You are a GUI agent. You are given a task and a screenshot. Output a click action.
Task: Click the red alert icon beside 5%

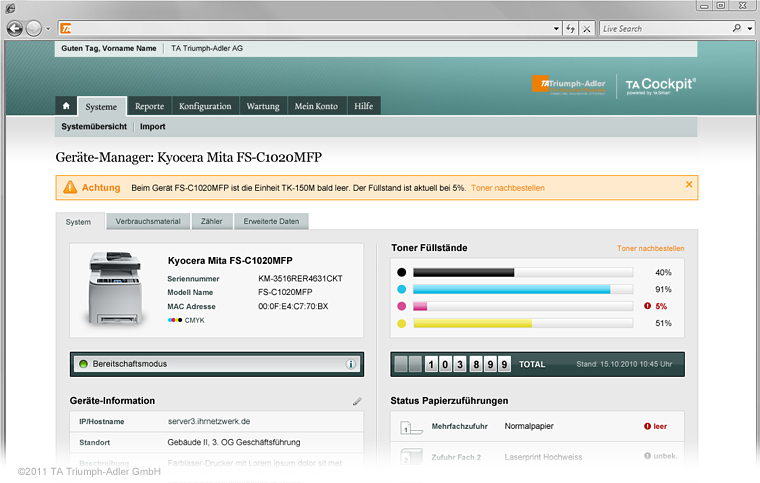pos(647,306)
